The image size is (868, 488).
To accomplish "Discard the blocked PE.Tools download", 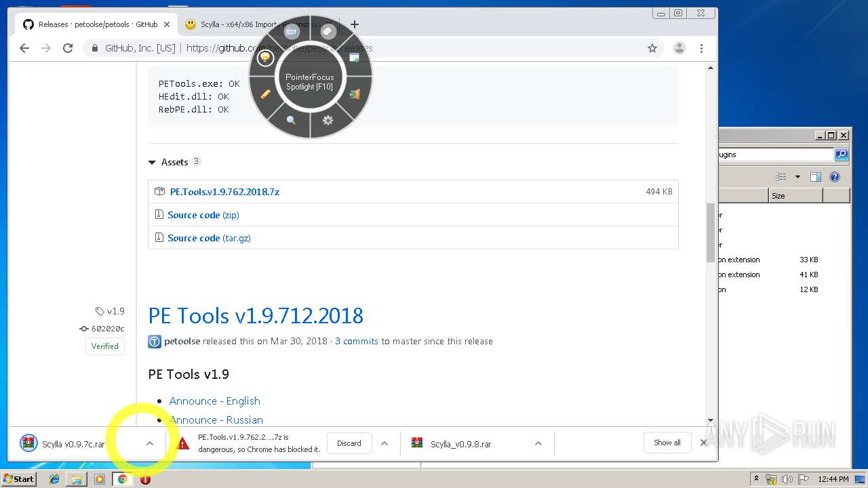I will click(x=349, y=443).
